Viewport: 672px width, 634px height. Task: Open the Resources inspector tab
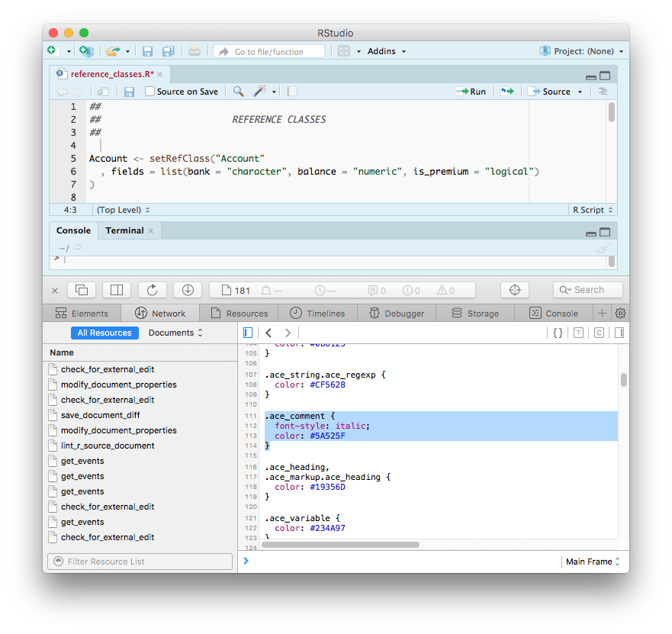click(240, 314)
